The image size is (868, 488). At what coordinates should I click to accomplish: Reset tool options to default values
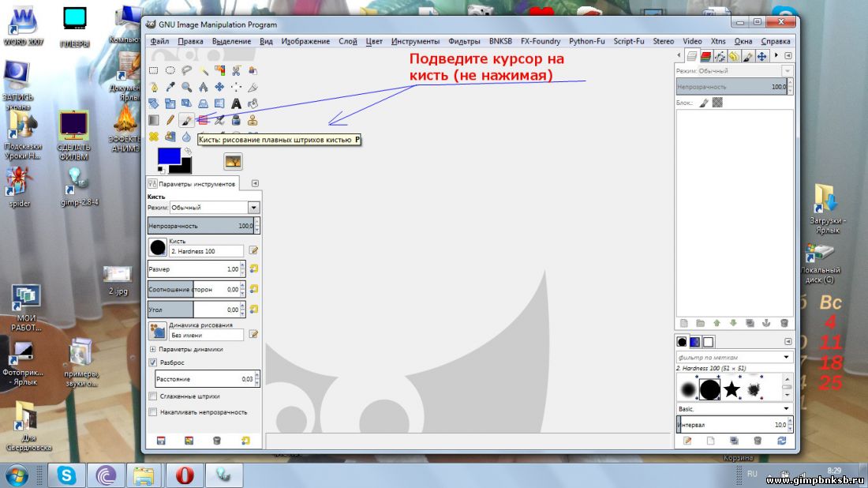(x=245, y=441)
